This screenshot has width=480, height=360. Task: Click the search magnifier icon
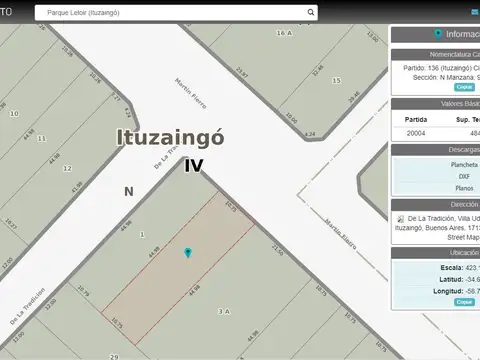click(x=311, y=12)
